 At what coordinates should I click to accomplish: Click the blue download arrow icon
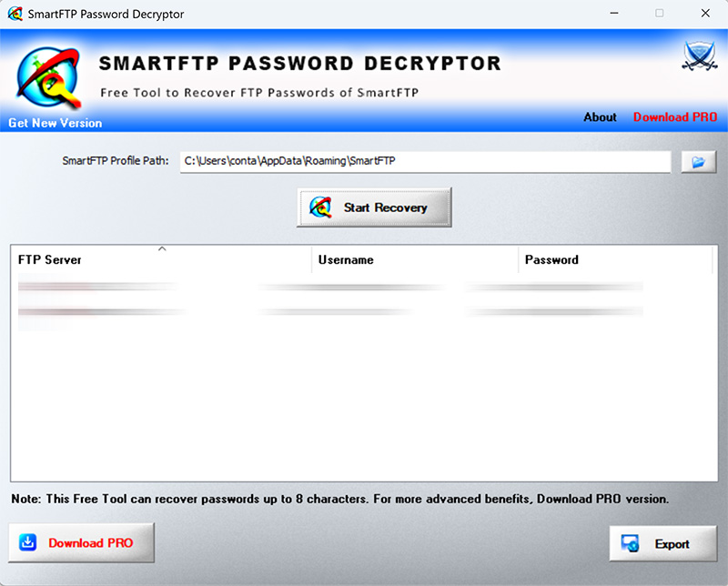tap(28, 542)
